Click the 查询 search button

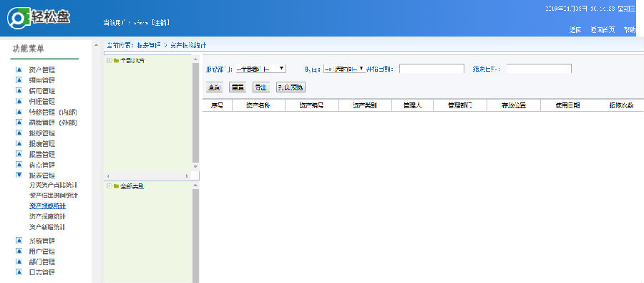coord(214,87)
